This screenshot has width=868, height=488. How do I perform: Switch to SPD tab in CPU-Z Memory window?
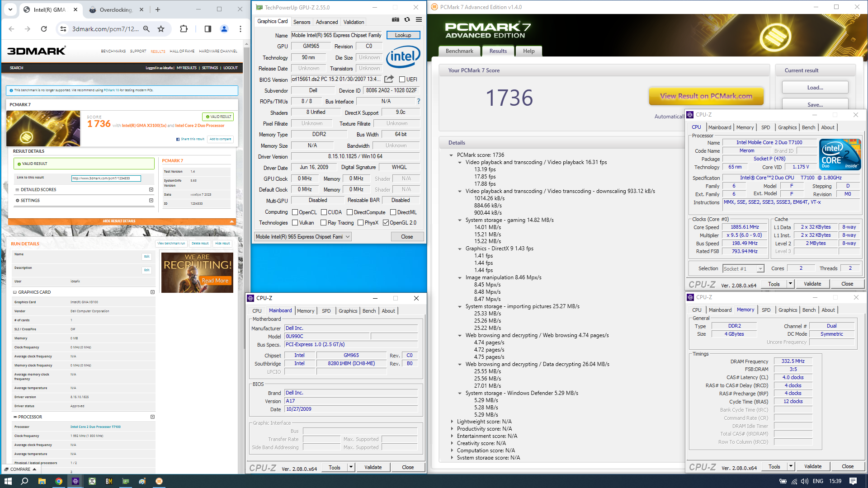tap(766, 310)
